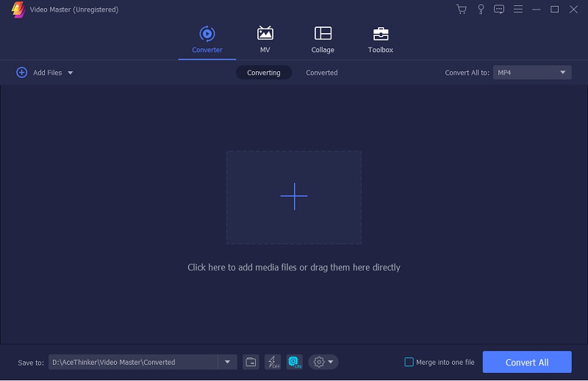Open the Collage tab
588x381 pixels.
pyautogui.click(x=323, y=40)
